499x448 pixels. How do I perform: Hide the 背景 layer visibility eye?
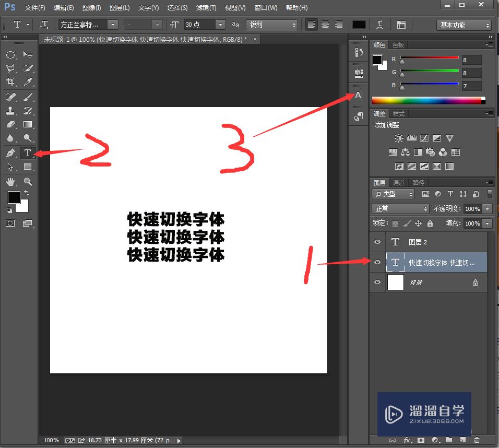click(x=377, y=282)
